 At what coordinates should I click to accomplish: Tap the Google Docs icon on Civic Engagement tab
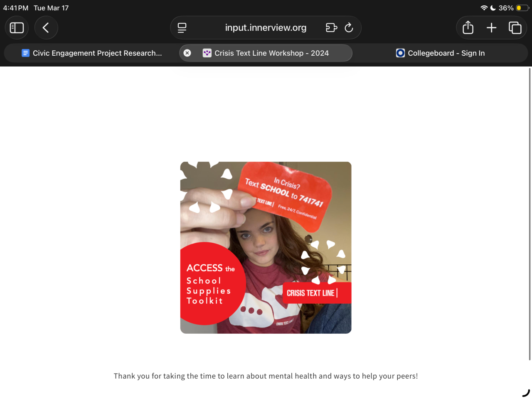(25, 53)
